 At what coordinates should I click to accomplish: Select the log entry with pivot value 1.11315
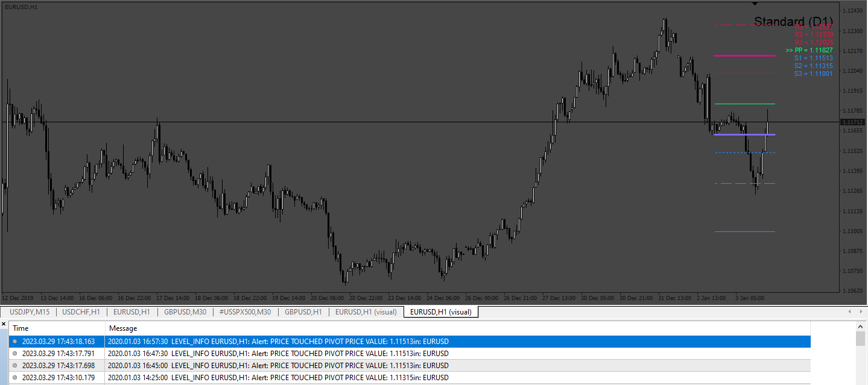(x=410, y=378)
